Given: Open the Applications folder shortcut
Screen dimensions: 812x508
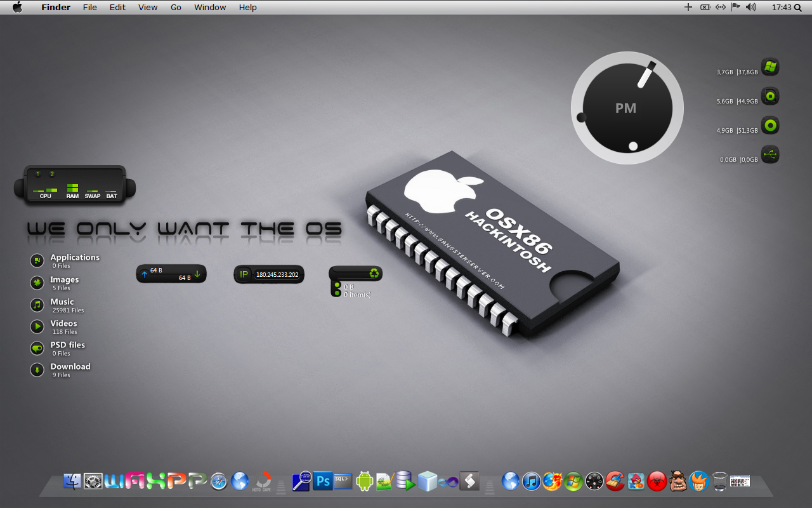Looking at the screenshot, I should [65, 260].
